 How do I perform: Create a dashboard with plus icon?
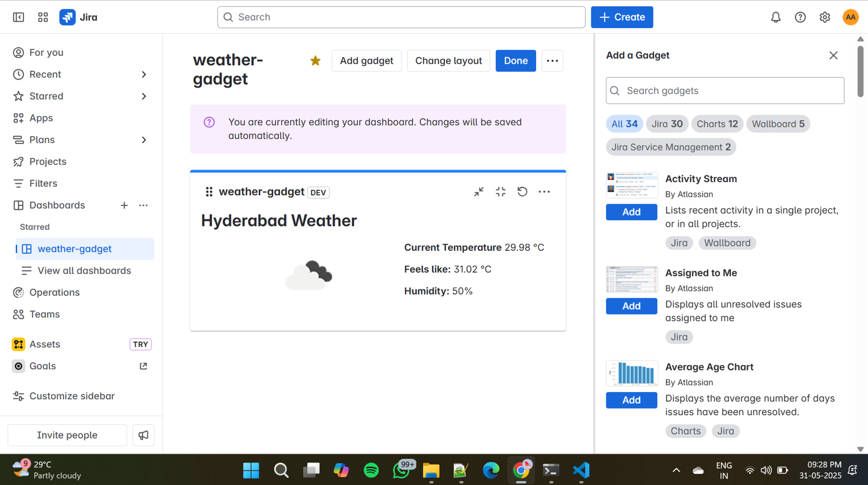(x=124, y=205)
